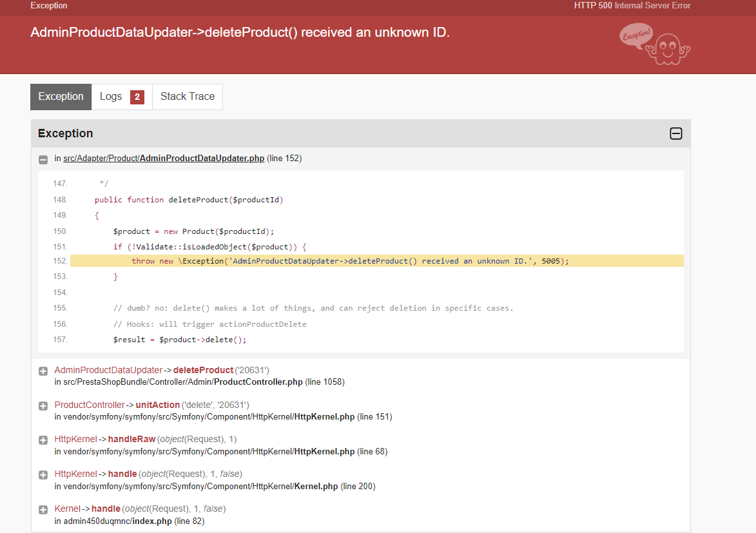
Task: Click the Exception panel title text
Action: pos(66,133)
